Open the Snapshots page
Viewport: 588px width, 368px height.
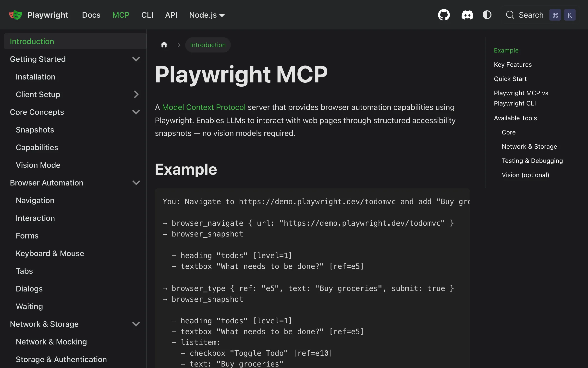click(x=35, y=130)
